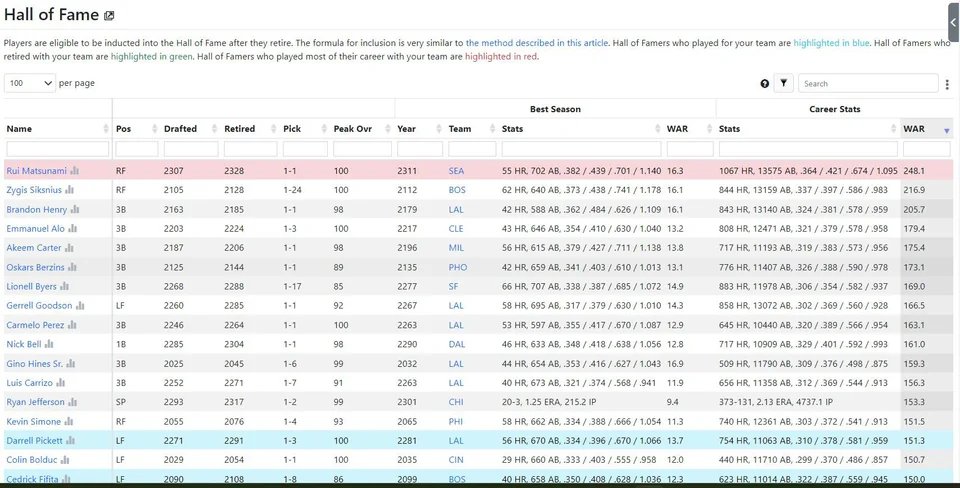960x488 pixels.
Task: Open stats chart icon for Kevin Simone
Action: coord(69,421)
